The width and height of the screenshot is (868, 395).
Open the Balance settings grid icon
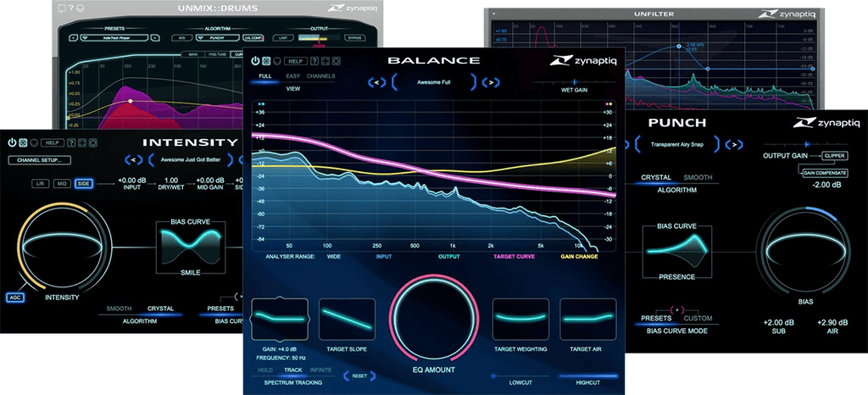(265, 61)
